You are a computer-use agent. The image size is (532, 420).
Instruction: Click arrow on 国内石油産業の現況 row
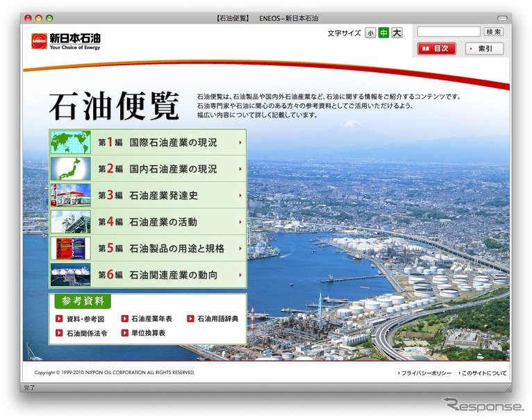240,169
